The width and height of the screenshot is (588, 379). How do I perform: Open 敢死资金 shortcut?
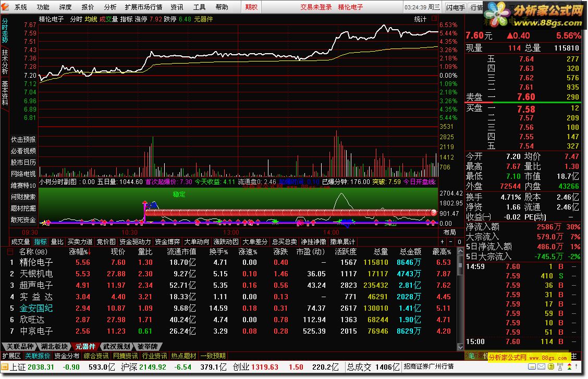(x=23, y=220)
